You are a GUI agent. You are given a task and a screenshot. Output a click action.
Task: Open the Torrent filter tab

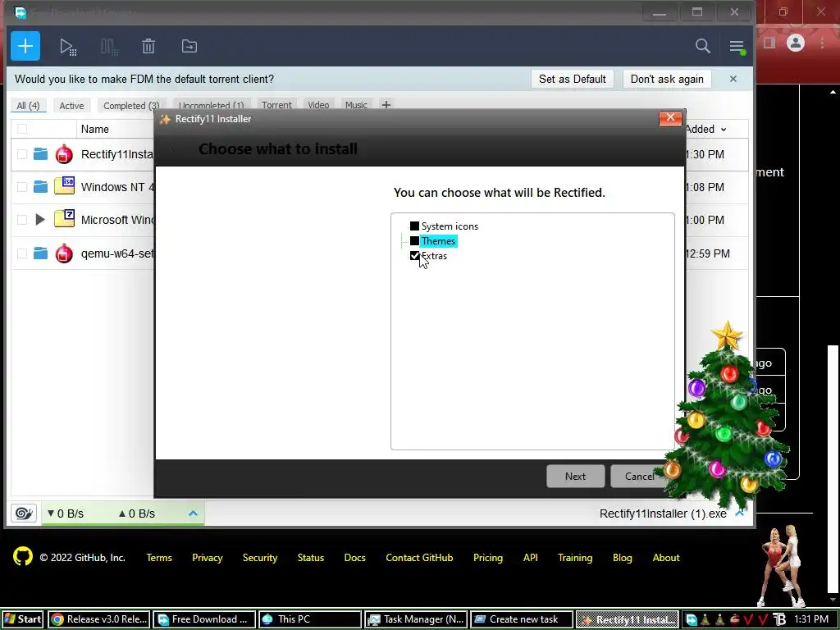coord(276,105)
